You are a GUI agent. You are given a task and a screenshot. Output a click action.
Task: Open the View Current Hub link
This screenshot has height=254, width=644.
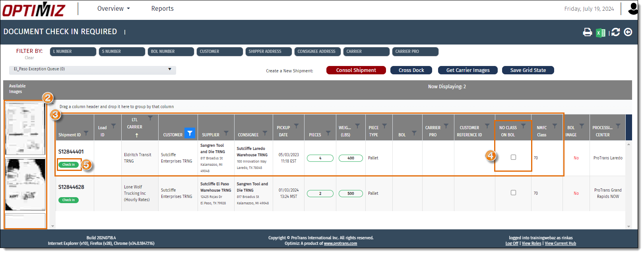tap(560, 244)
